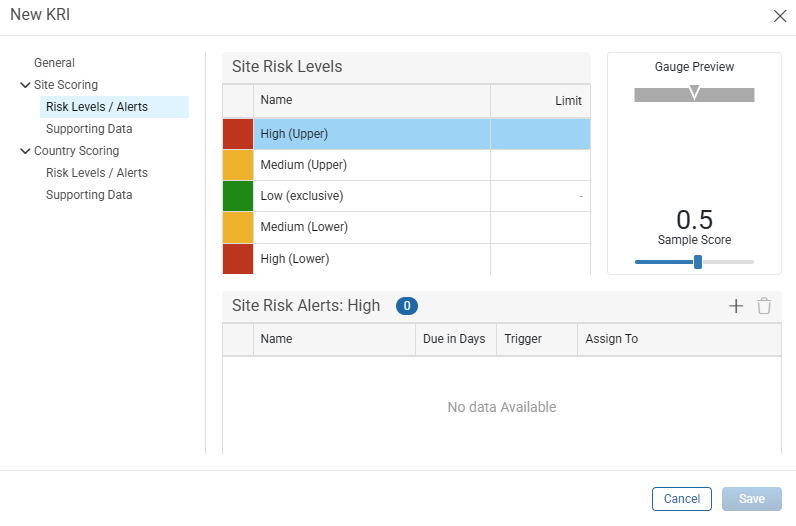This screenshot has height=526, width=796.
Task: Click the gauge preview pointer marker
Action: pos(694,92)
